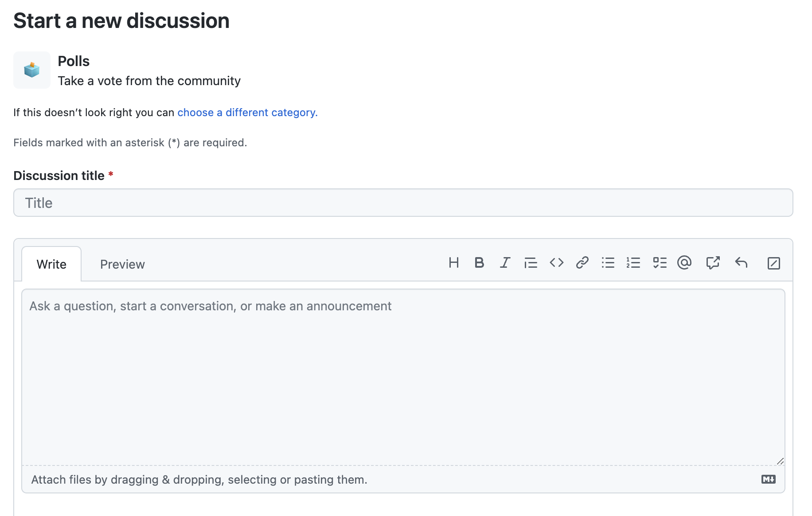Viewport: 812px width, 516px height.
Task: Click the Markdown supported icon
Action: [x=769, y=479]
